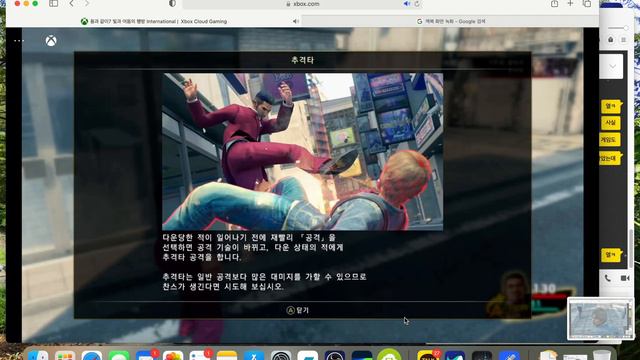Viewport: 640px width, 360px height.
Task: Mute the Xbox Cloud Gaming tab speaker
Action: 296,21
